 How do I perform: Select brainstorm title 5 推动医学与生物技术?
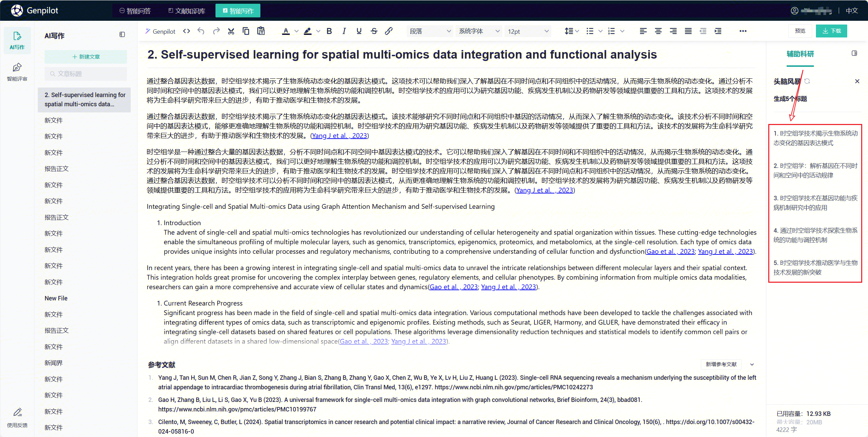click(x=815, y=268)
